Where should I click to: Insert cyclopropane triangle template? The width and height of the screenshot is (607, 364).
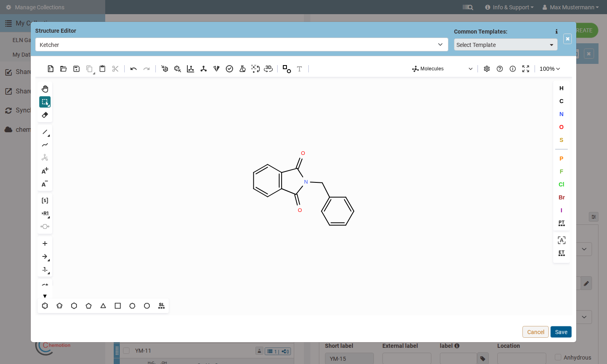103,306
